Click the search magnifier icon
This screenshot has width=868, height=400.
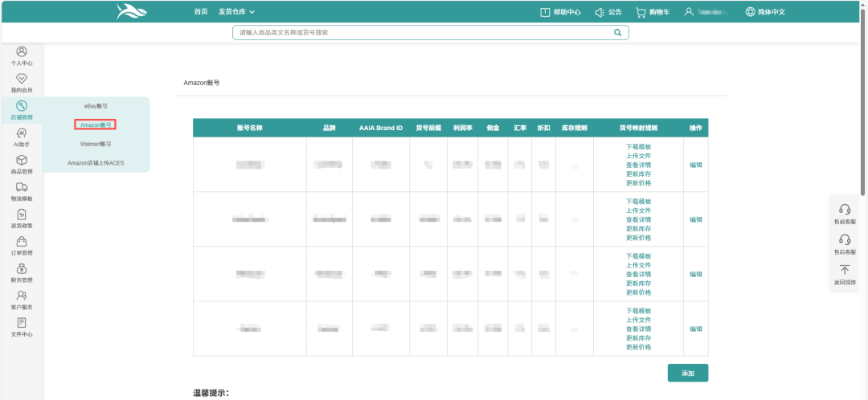click(617, 33)
